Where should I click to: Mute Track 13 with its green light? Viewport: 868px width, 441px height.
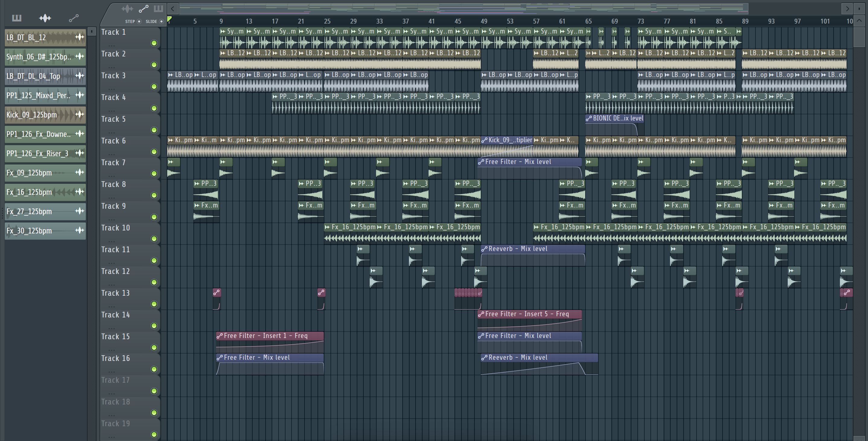(154, 304)
